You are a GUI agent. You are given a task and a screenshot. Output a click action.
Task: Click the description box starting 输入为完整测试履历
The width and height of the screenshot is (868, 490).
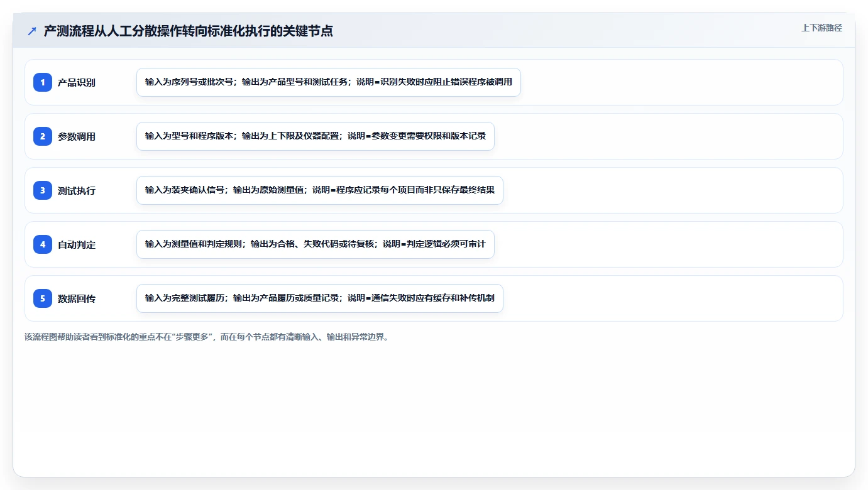(x=320, y=298)
